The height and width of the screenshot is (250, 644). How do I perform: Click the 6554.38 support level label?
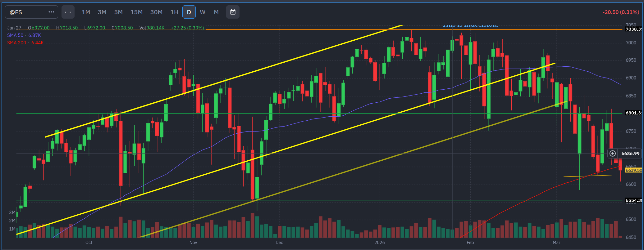633,200
